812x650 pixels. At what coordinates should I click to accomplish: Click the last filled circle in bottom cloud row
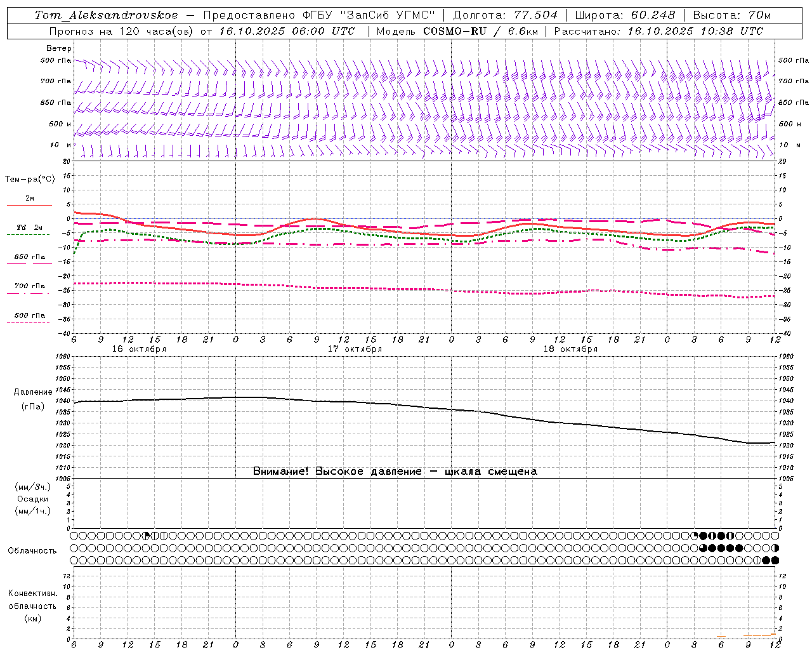(775, 560)
